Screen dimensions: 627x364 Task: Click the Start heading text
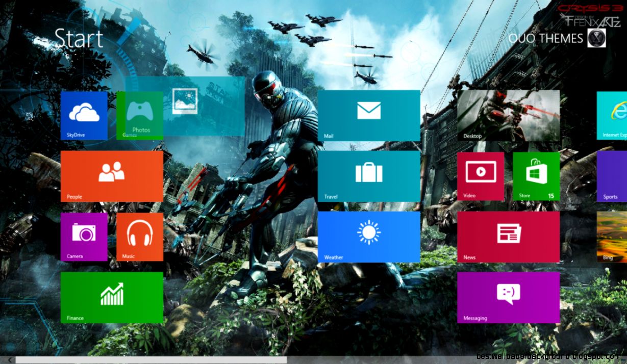(x=79, y=39)
